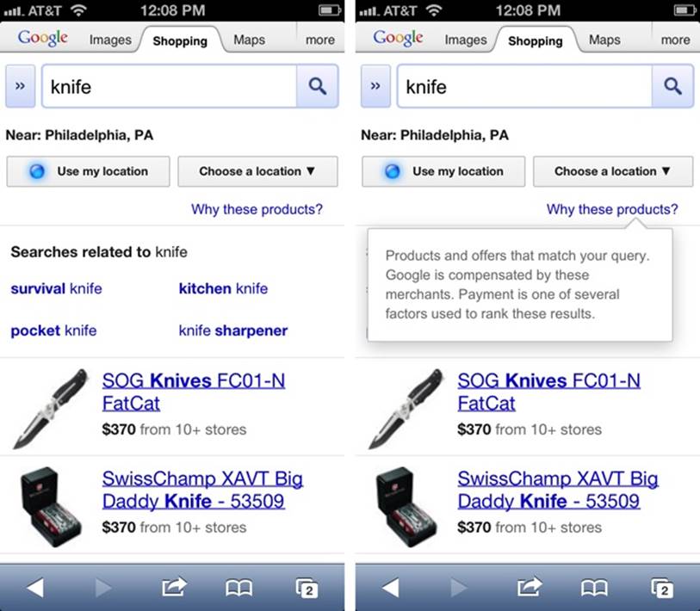Screen dimensions: 700x611
Task: Tap SwissChamp boxed knife thumbnail, left screen
Action: click(51, 507)
